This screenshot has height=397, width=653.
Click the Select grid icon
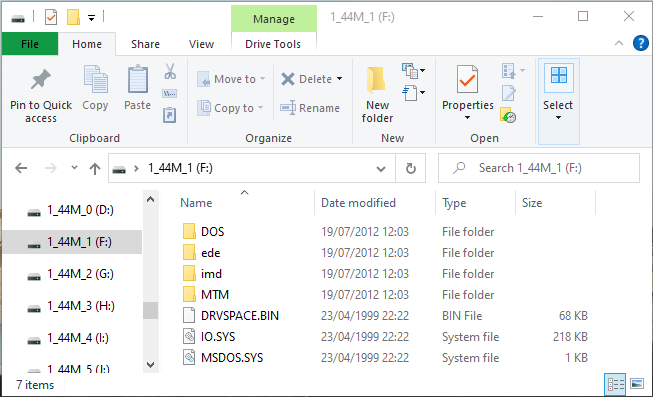click(558, 75)
